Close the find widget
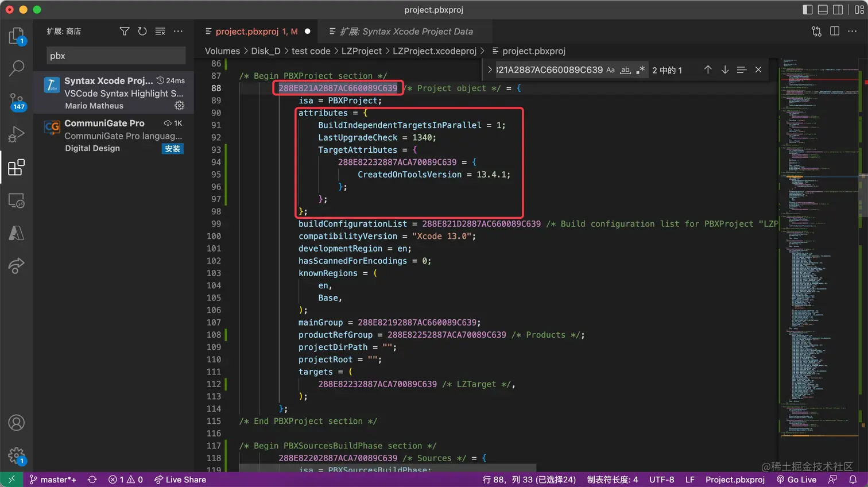The width and height of the screenshot is (868, 487). [x=758, y=69]
